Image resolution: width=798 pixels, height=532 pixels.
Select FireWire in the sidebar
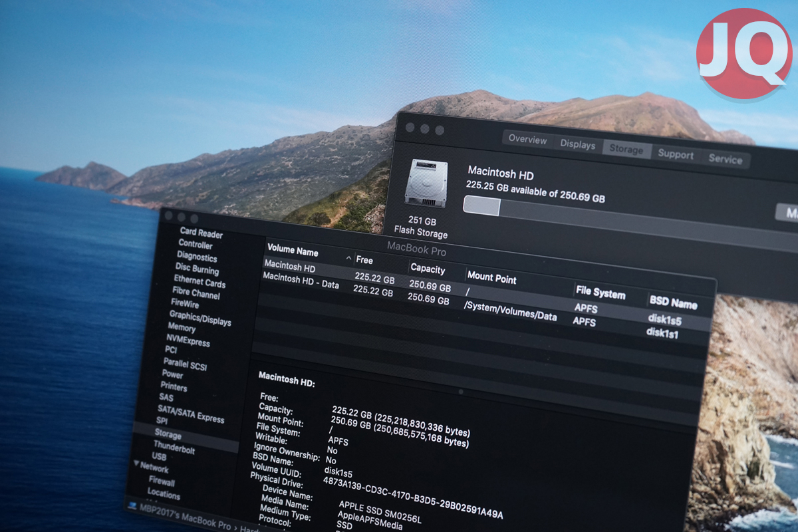[x=185, y=303]
